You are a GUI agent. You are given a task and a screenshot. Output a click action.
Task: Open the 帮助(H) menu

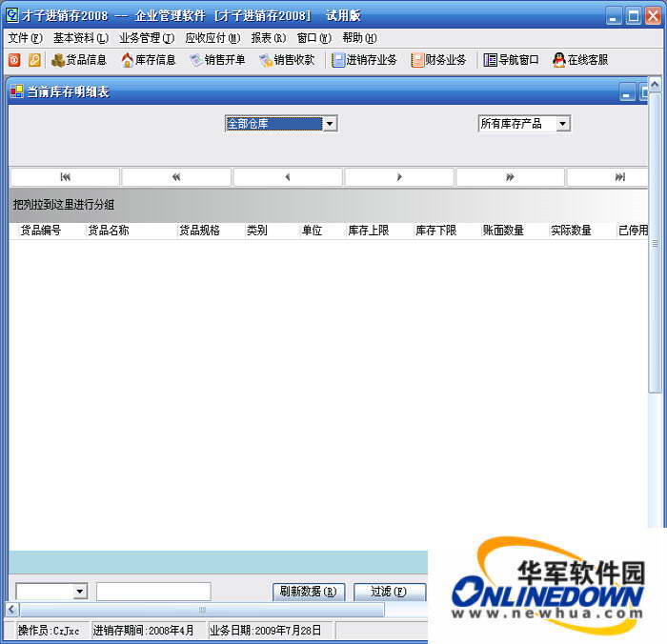359,38
